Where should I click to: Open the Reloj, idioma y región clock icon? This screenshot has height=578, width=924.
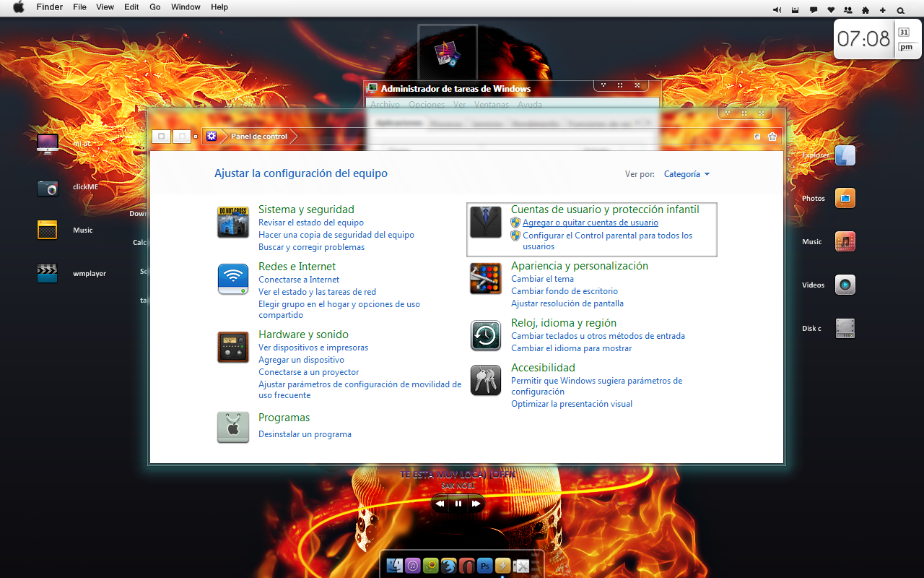coord(486,335)
